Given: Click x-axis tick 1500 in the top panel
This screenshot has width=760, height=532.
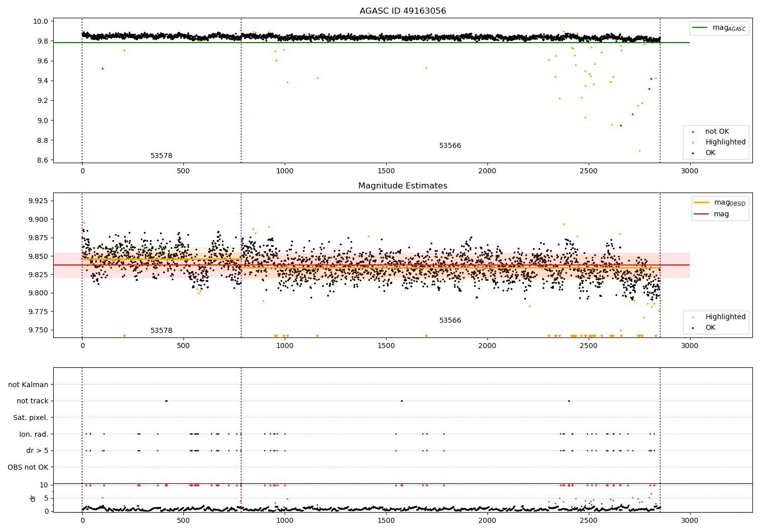Looking at the screenshot, I should coord(386,171).
